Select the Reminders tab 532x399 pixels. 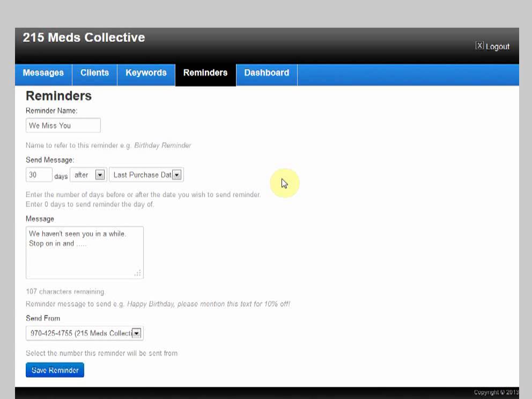205,73
